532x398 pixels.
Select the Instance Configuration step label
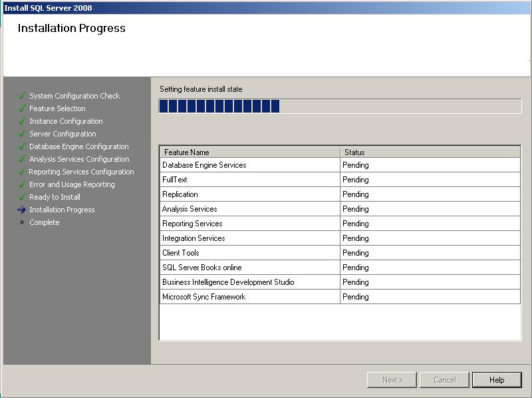pos(66,121)
